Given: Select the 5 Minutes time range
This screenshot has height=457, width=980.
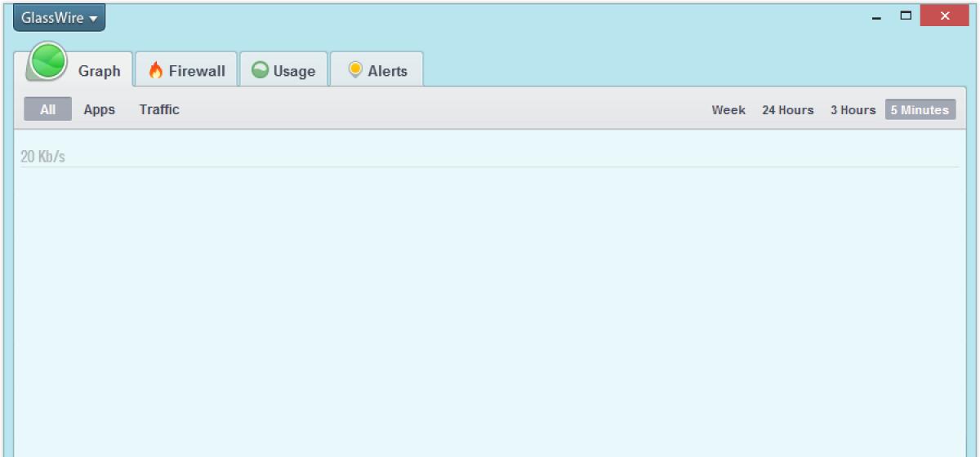Looking at the screenshot, I should (920, 110).
